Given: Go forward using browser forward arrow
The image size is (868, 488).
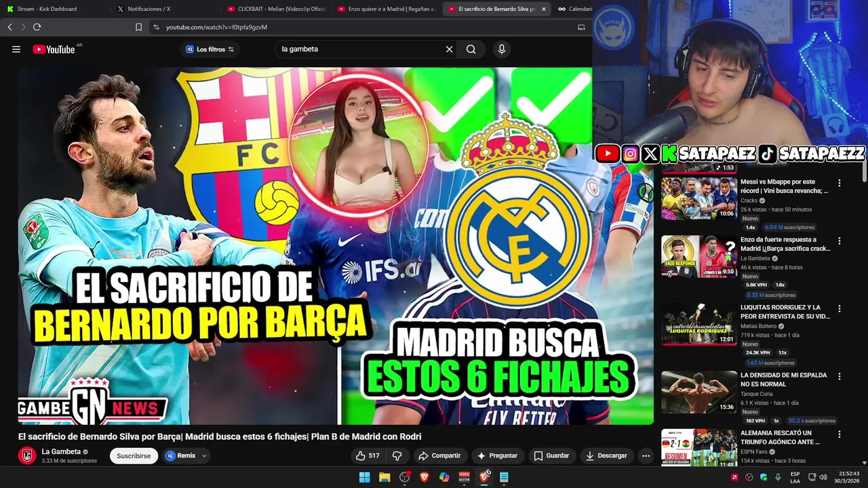Looking at the screenshot, I should (23, 27).
